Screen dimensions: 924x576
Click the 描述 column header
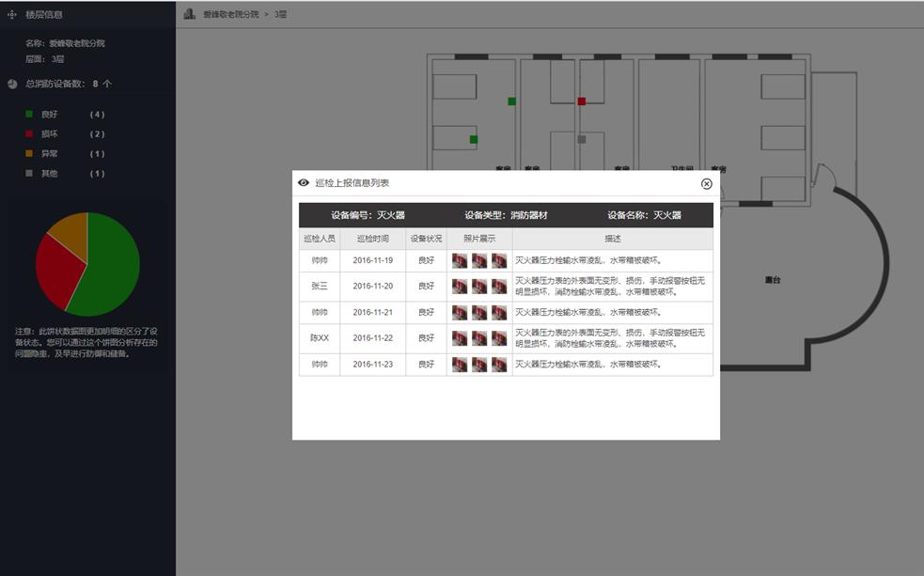coord(613,239)
